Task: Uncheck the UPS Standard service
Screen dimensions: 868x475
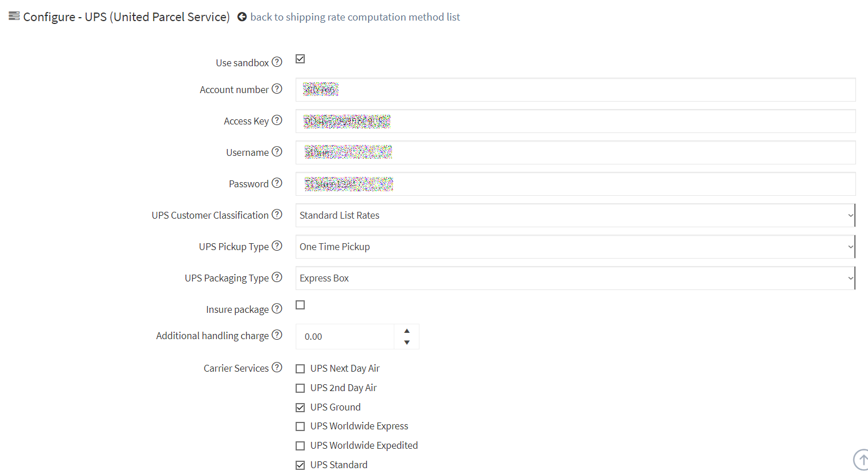Action: point(300,465)
